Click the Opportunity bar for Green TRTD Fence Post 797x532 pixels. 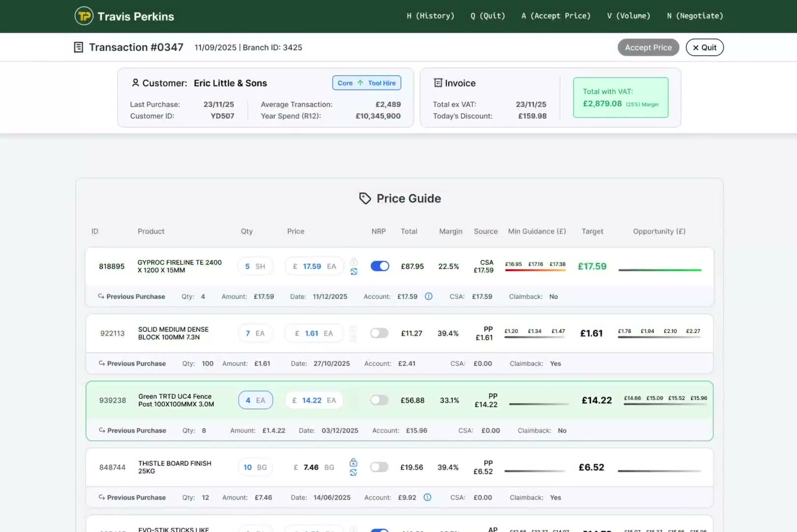tap(665, 404)
